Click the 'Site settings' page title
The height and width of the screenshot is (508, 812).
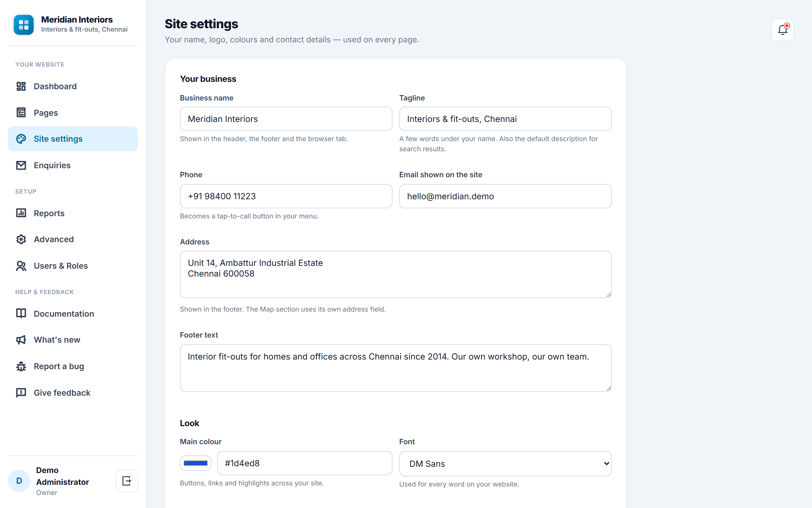coord(201,24)
